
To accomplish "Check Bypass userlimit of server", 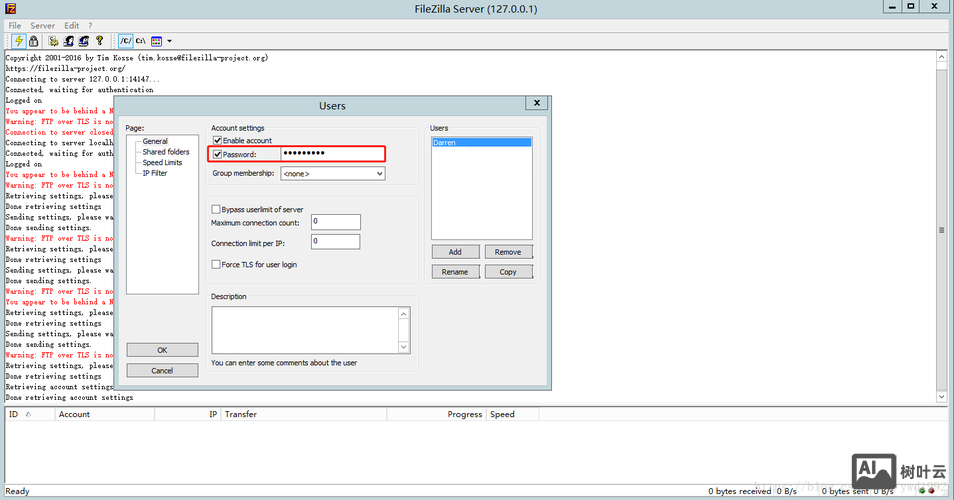I will tap(216, 209).
